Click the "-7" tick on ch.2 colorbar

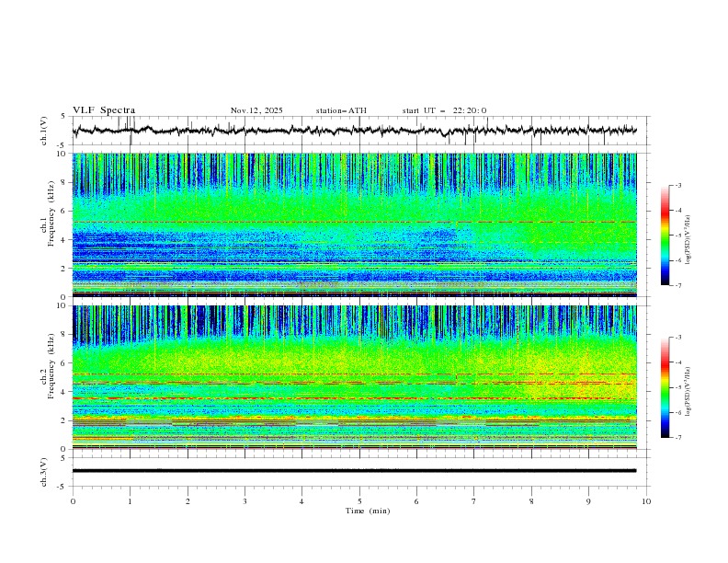coord(677,438)
